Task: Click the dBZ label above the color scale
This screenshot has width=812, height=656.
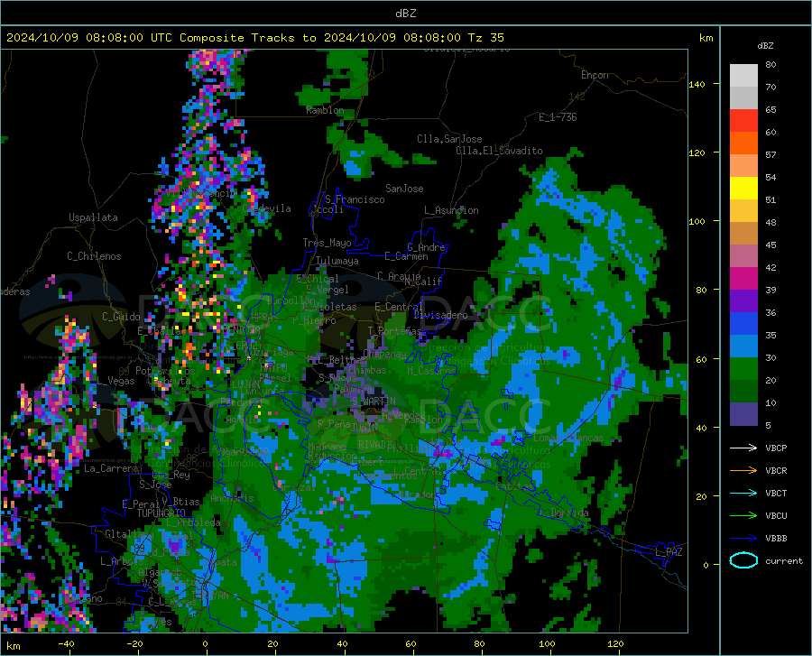Action: [765, 46]
